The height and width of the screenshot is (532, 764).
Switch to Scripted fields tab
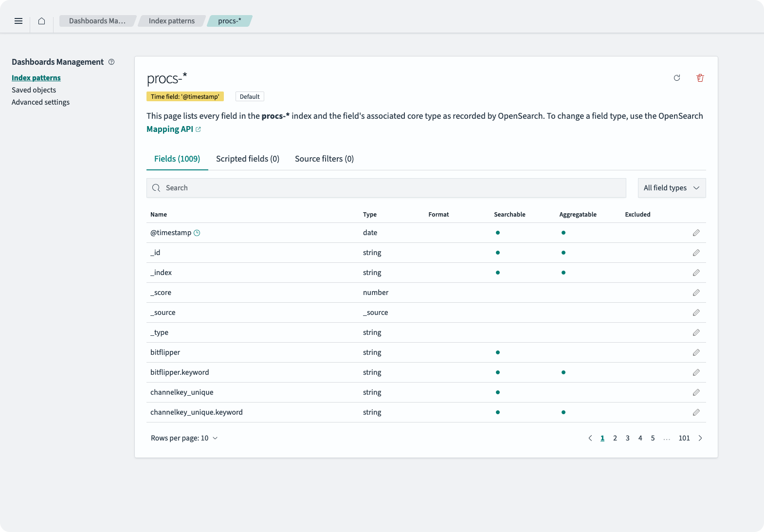pyautogui.click(x=247, y=159)
